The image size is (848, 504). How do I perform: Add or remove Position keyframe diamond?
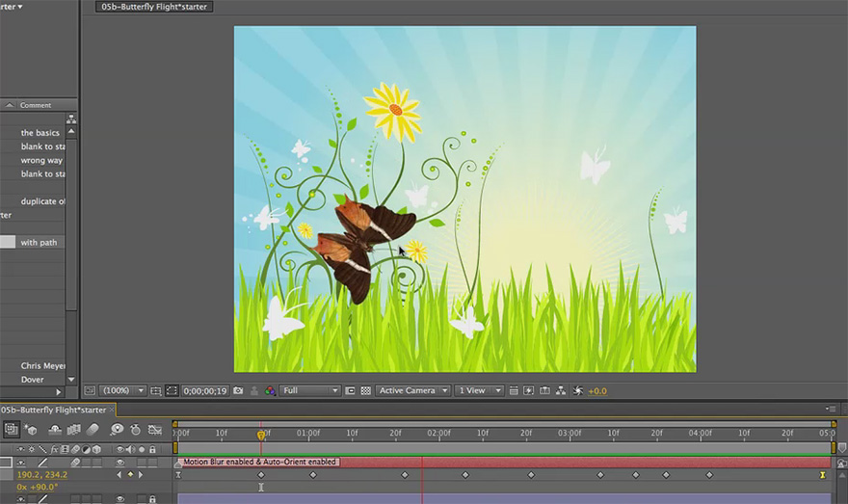tap(130, 475)
